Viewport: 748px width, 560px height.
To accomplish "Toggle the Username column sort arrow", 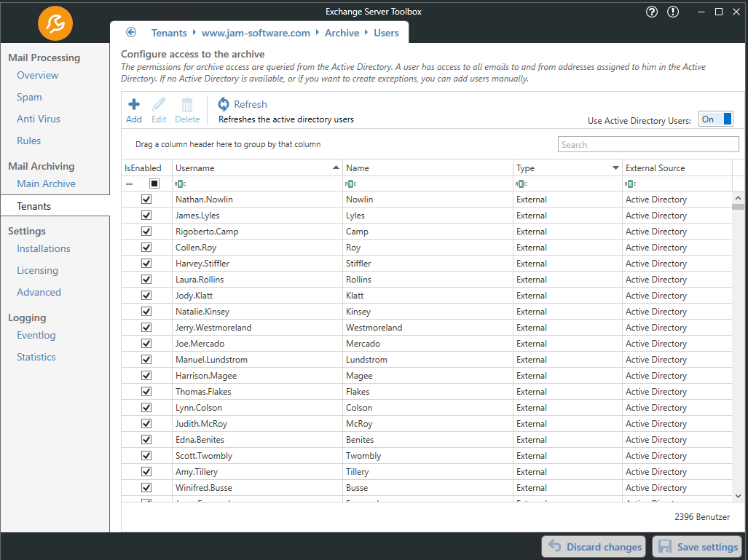I will pyautogui.click(x=335, y=167).
